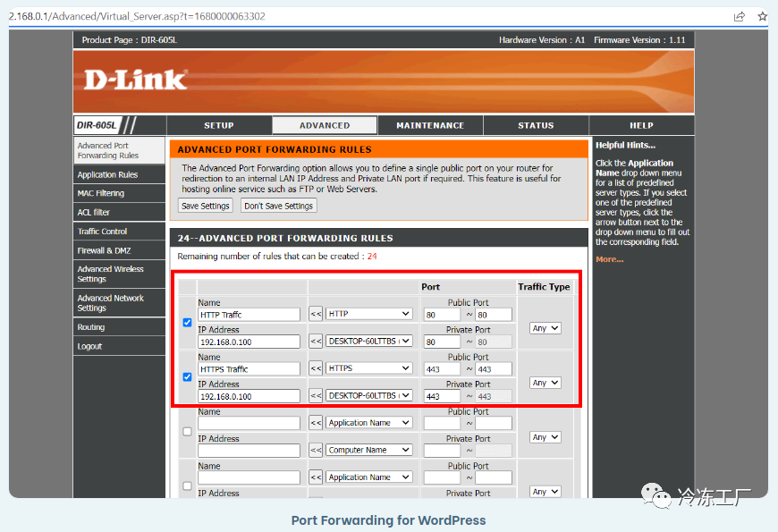778x532 pixels.
Task: Open fourth rule Application Name dropdown
Action: pyautogui.click(x=369, y=477)
